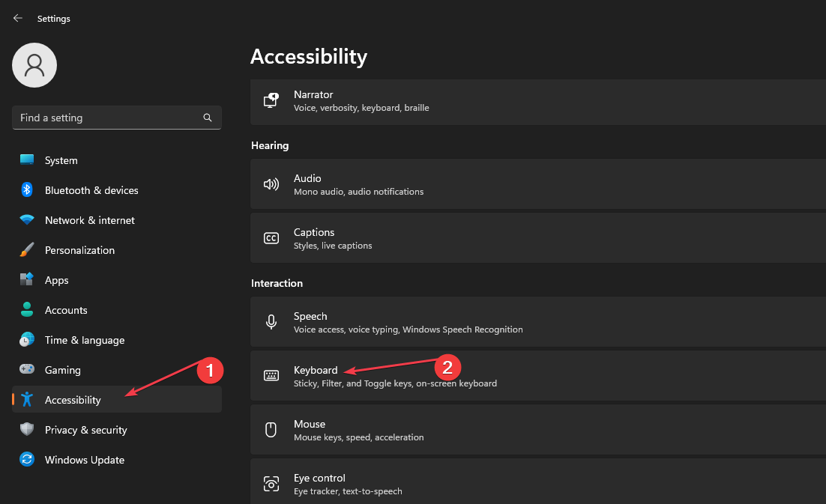The height and width of the screenshot is (504, 826).
Task: Open Speech settings
Action: tap(538, 321)
